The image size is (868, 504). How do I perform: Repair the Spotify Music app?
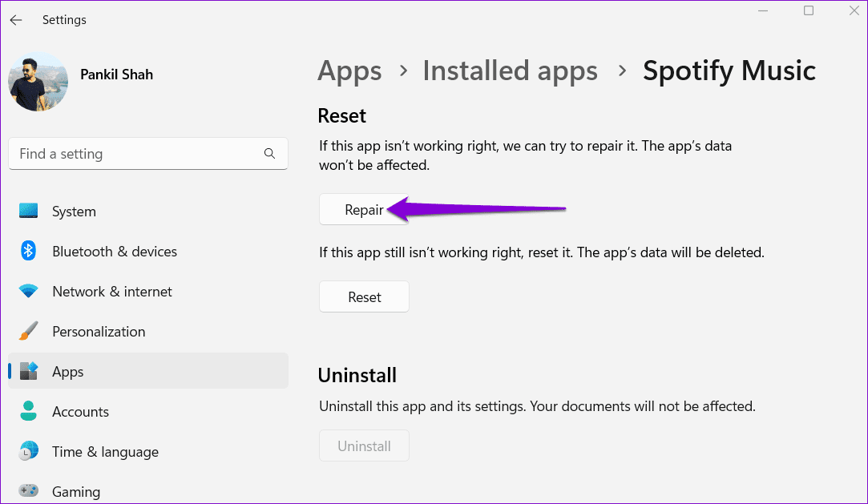click(364, 210)
